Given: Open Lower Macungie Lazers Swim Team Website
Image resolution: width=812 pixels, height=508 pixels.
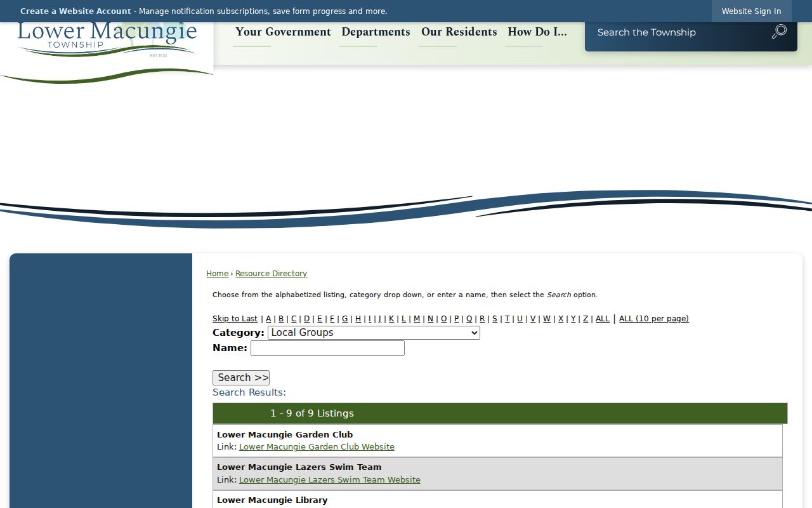Looking at the screenshot, I should pyautogui.click(x=330, y=480).
